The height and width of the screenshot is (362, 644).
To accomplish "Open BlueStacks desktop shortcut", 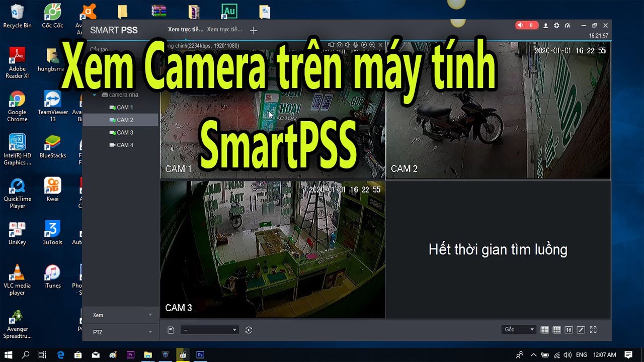I will 52,146.
